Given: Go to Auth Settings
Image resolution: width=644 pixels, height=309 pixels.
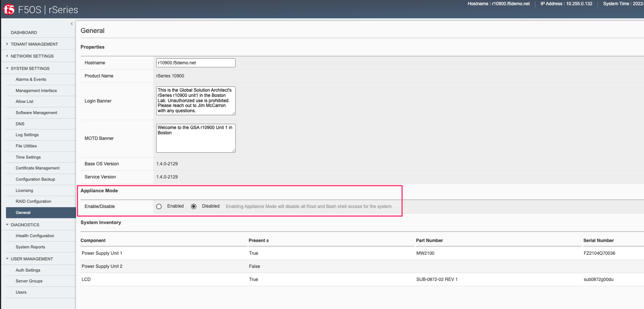Looking at the screenshot, I should pyautogui.click(x=28, y=270).
